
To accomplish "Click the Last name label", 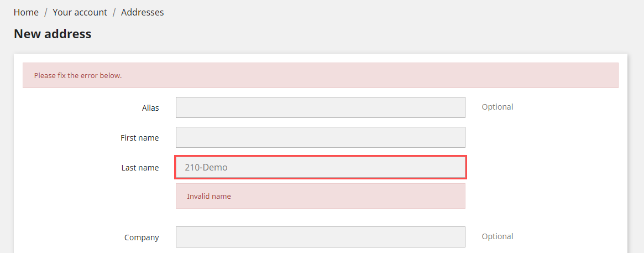I will (140, 167).
